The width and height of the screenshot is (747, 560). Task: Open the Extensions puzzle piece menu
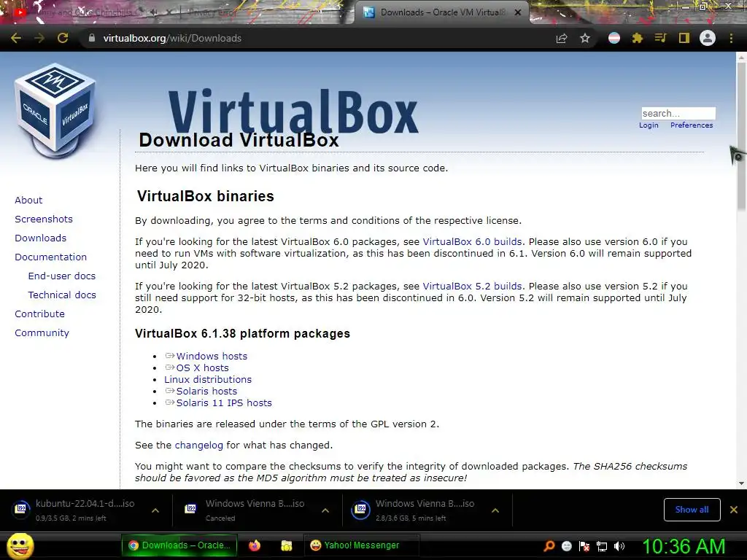638,38
